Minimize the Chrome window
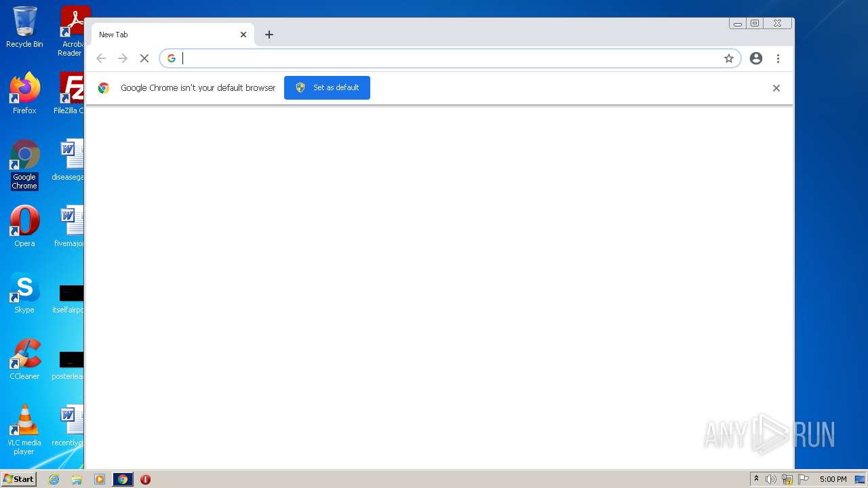This screenshot has height=488, width=868. 738,23
